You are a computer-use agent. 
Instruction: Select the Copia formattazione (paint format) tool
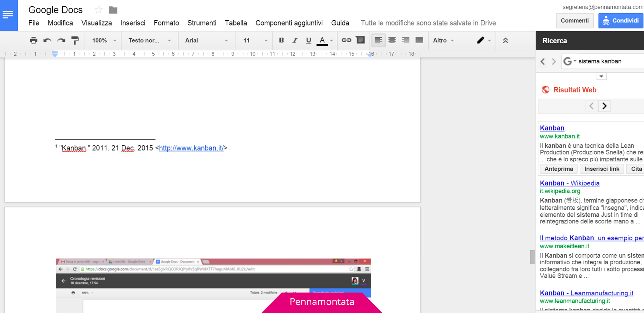pos(75,40)
